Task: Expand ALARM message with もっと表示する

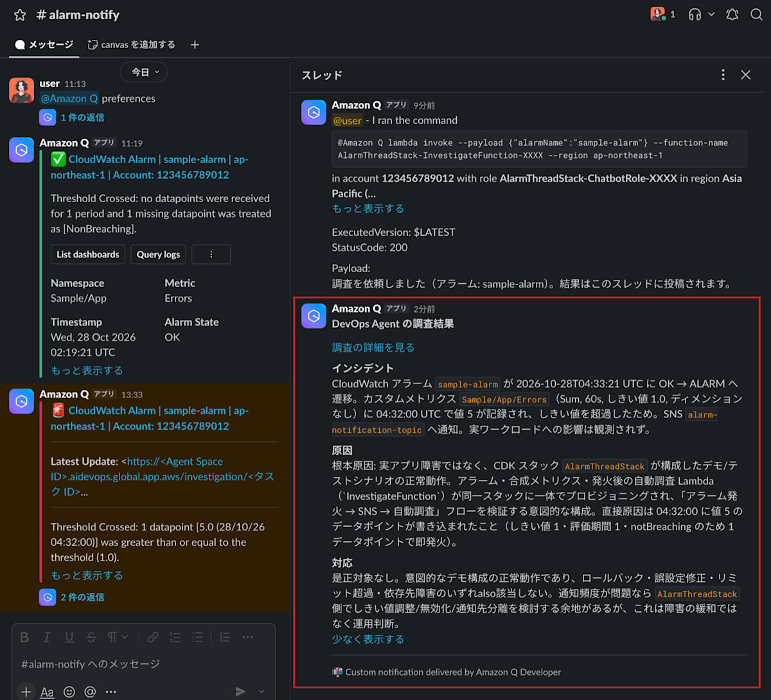Action: tap(87, 575)
